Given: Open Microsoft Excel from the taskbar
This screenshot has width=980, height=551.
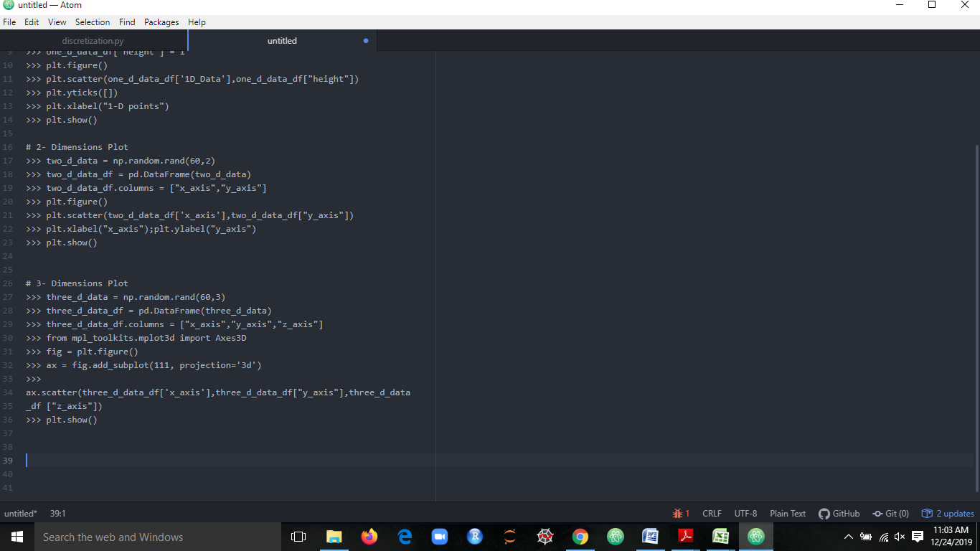Looking at the screenshot, I should 720,537.
